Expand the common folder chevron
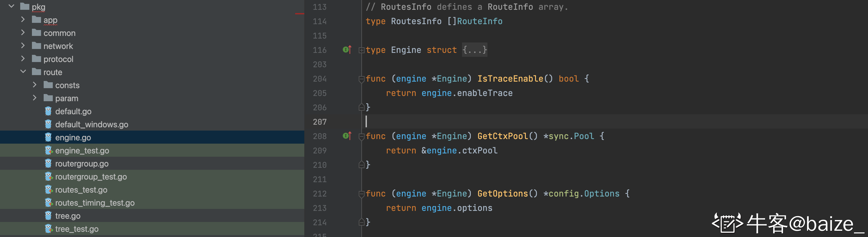Viewport: 868px width, 237px height. 23,32
